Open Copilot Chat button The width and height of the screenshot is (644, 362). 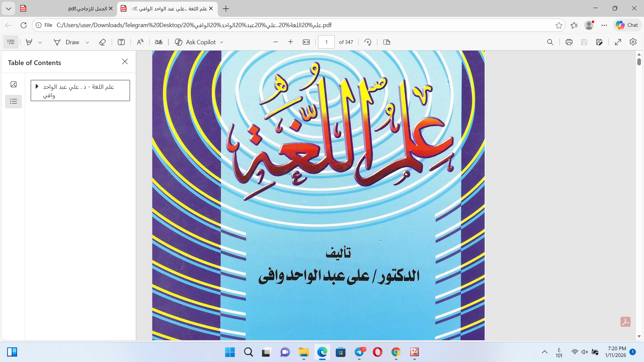click(x=627, y=25)
